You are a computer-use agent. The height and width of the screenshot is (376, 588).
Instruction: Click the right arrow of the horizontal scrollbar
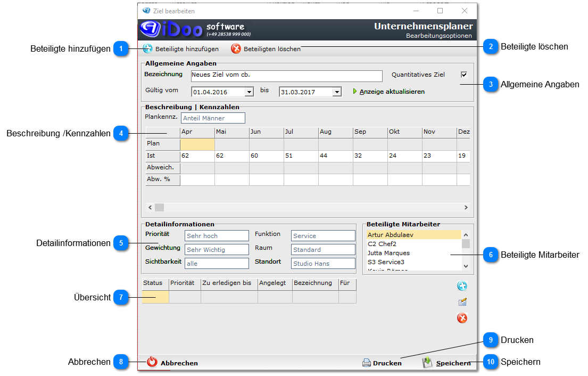coord(466,207)
